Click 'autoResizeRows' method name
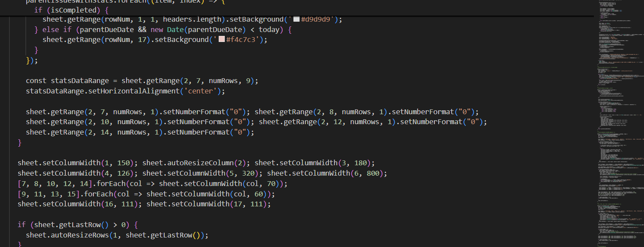644x247 pixels. point(80,235)
